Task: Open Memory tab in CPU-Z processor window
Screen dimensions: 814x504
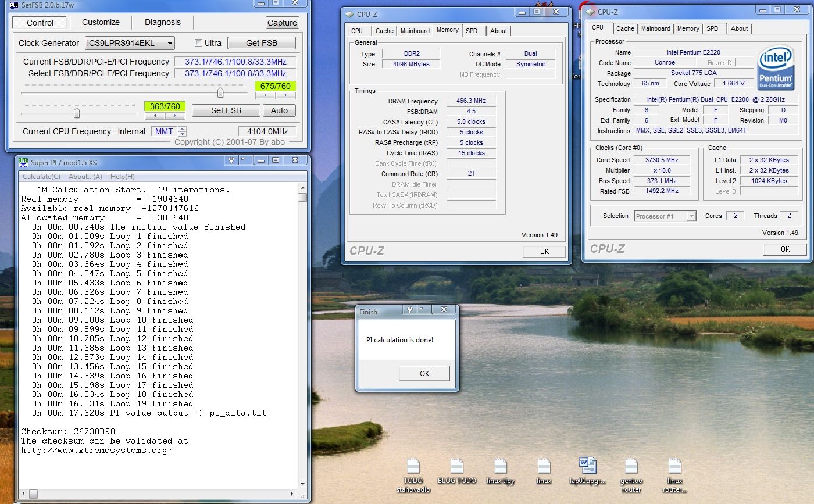Action: tap(688, 28)
